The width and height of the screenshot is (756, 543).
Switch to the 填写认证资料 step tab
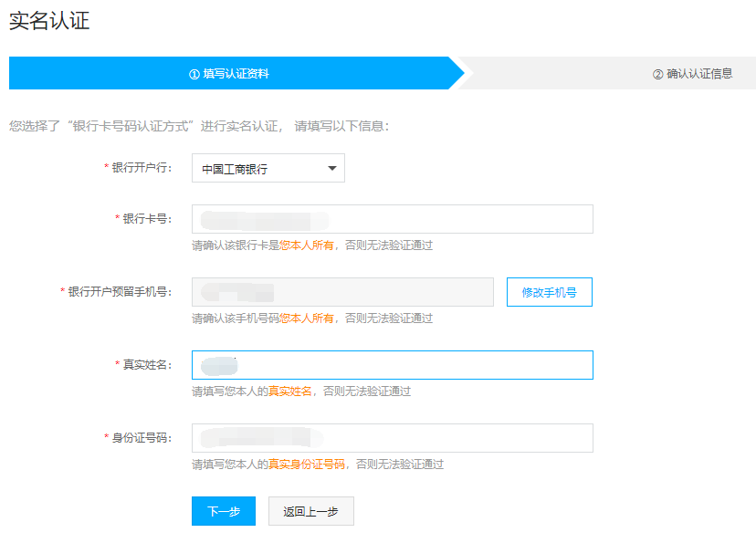click(x=236, y=74)
